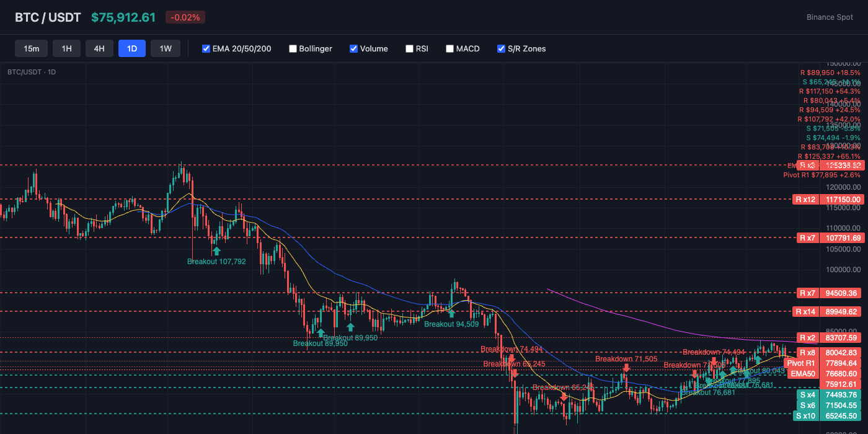Click the R x12 117150.00 resistance tag

828,200
